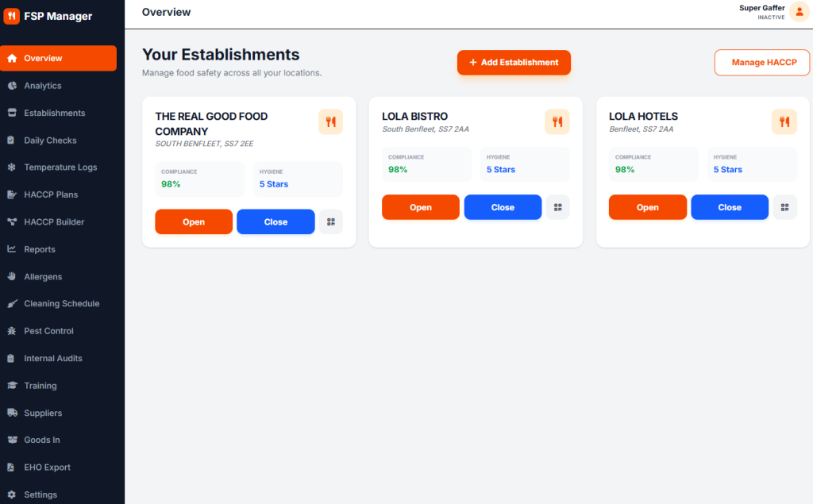Screen dimensions: 813x504
Task: Open QR code for The Real Good Food Company
Action: pyautogui.click(x=331, y=222)
